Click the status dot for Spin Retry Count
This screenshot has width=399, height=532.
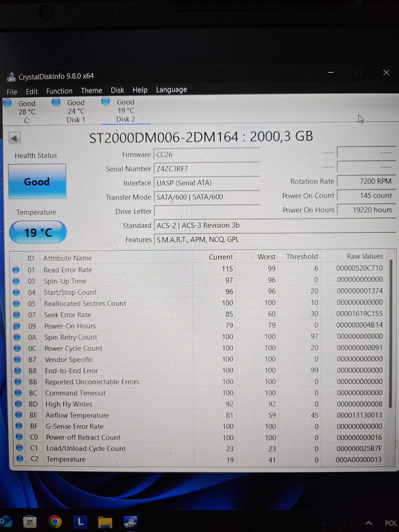(x=17, y=337)
